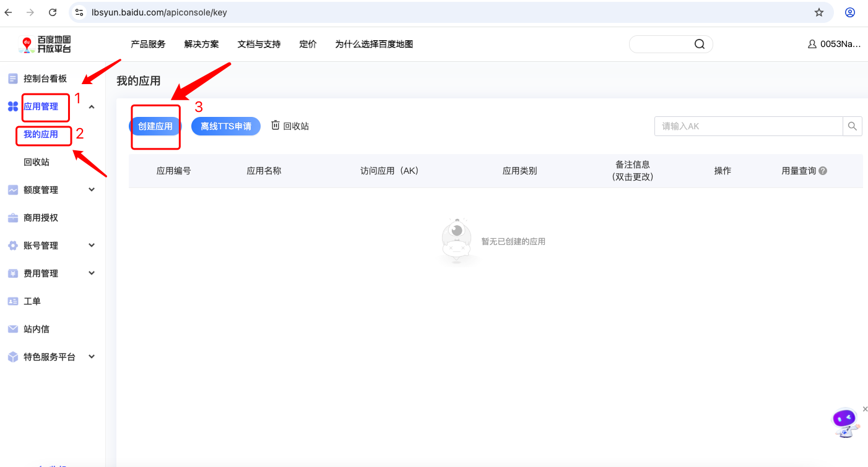Collapse the 应用管理 section chevron
Viewport: 868px width, 467px height.
[x=92, y=106]
